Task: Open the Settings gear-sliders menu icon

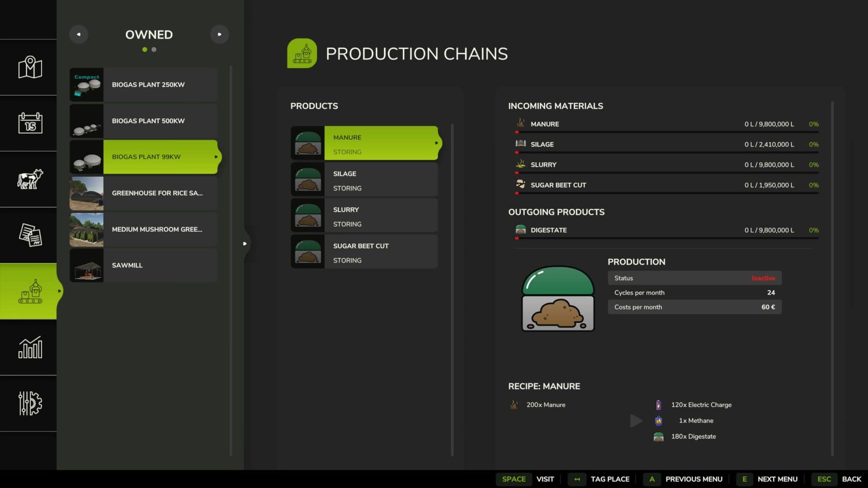Action: pyautogui.click(x=30, y=403)
